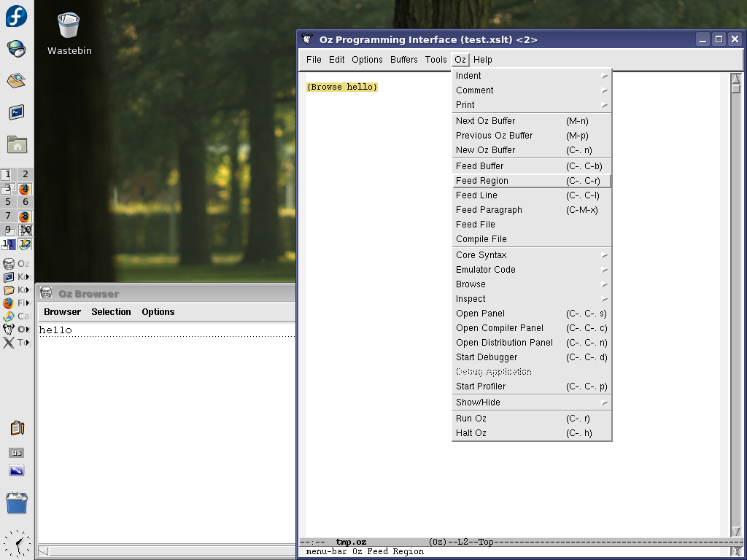Click the Oz Browser horizontal scrollbar left arrow
This screenshot has width=747, height=560.
pos(43,551)
